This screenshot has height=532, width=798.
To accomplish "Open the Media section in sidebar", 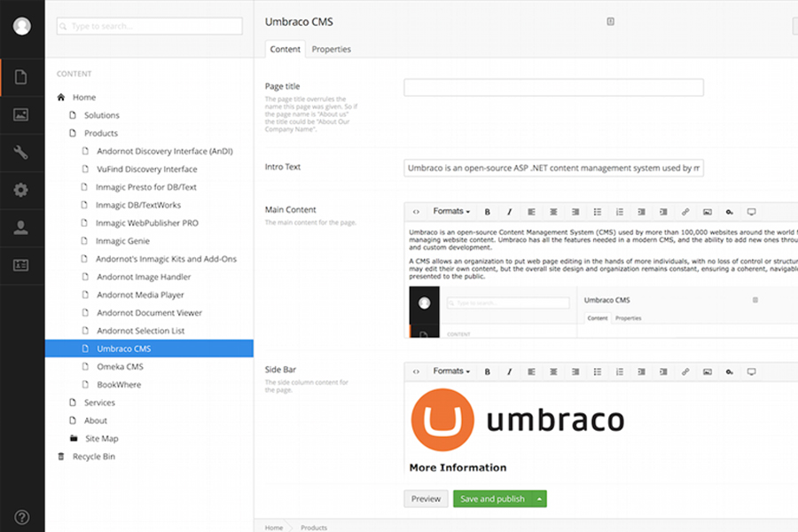I will pos(21,114).
